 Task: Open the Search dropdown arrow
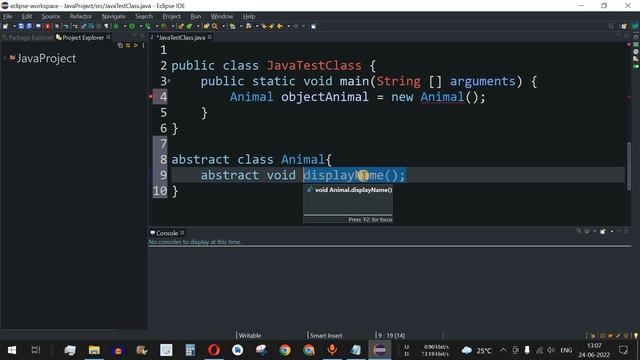coord(223,26)
